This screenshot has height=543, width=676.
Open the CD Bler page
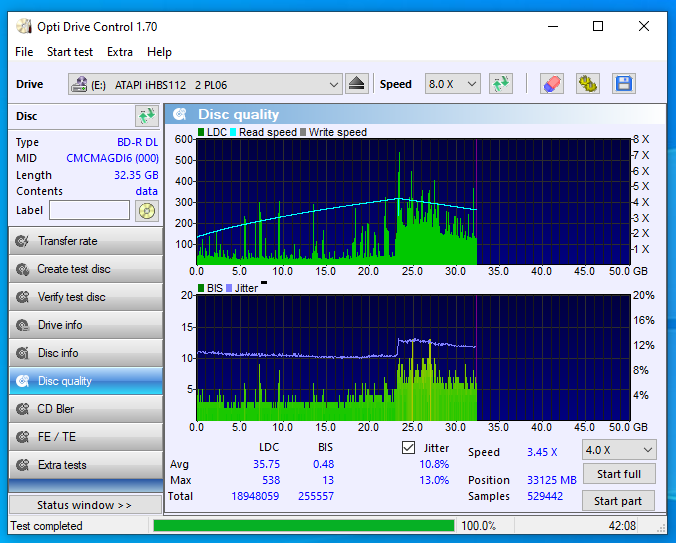click(x=86, y=409)
